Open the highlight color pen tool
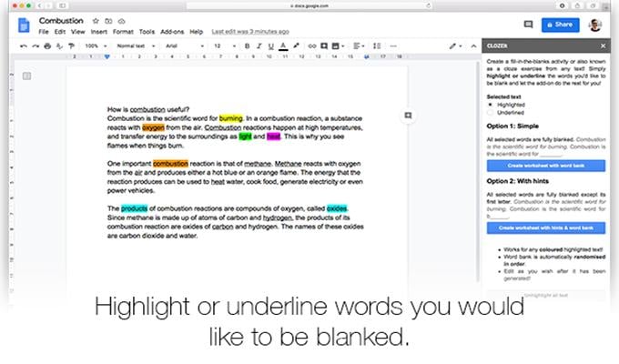This screenshot has width=619, height=364. coord(296,46)
